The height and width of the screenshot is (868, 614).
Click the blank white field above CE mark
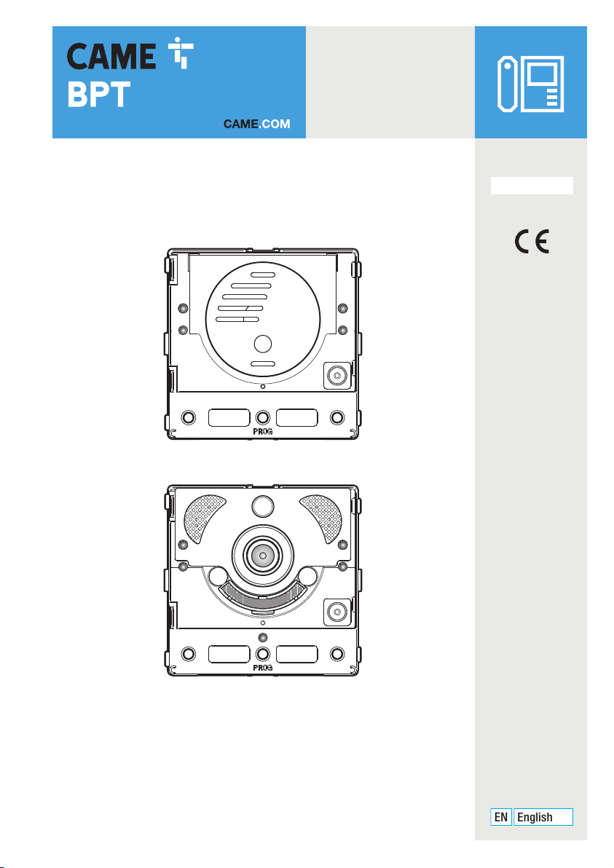pyautogui.click(x=532, y=186)
